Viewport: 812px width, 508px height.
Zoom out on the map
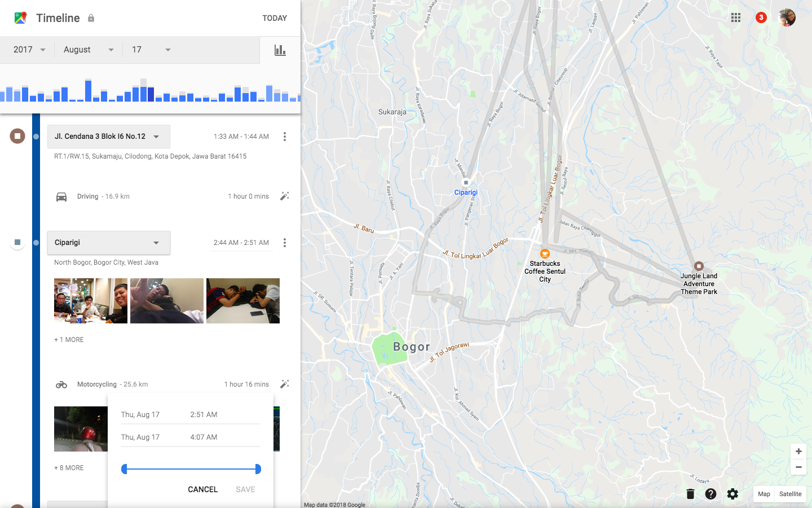[798, 467]
